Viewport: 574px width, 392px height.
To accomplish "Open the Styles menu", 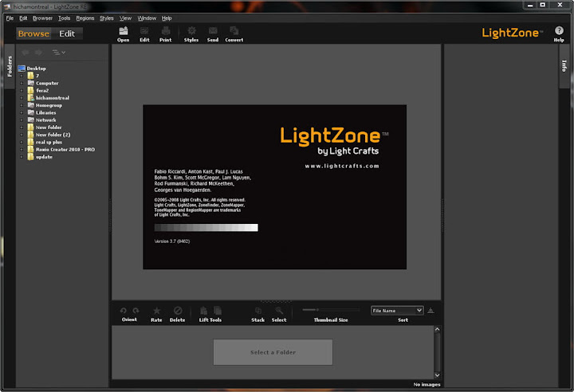I will point(107,18).
